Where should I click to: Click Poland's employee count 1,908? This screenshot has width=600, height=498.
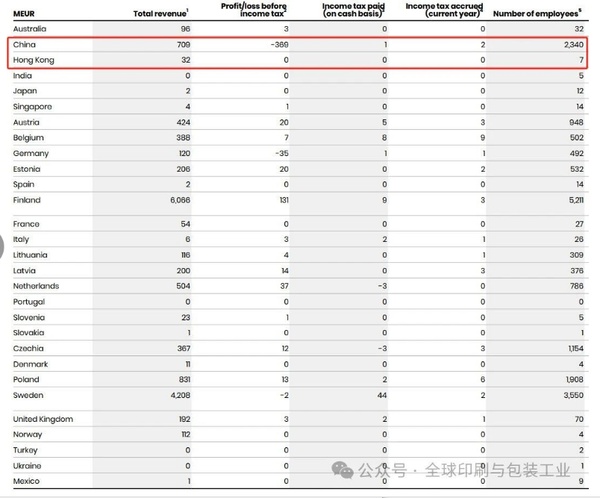(575, 380)
